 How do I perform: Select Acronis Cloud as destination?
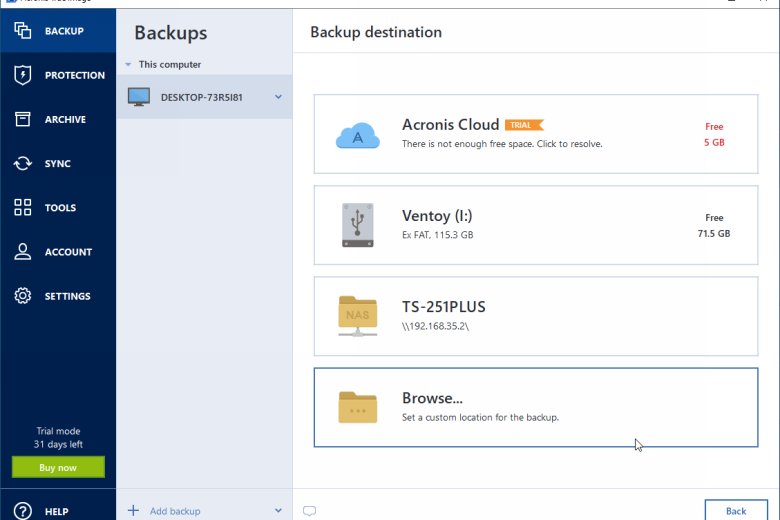click(x=536, y=134)
